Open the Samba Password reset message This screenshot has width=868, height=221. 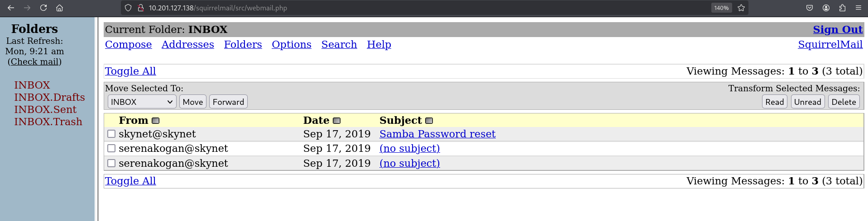437,134
